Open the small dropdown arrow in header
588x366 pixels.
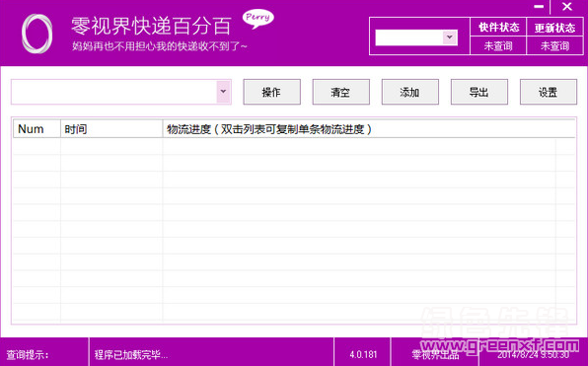[x=450, y=37]
